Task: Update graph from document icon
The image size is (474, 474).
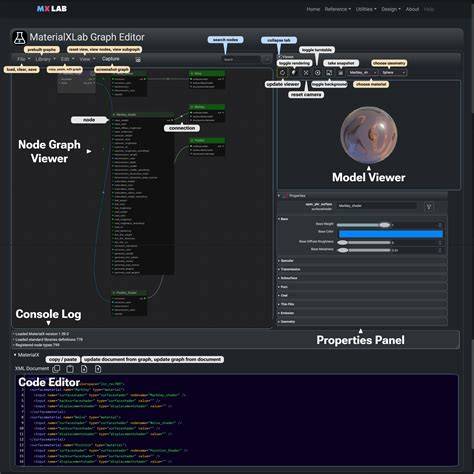Action: [x=98, y=369]
